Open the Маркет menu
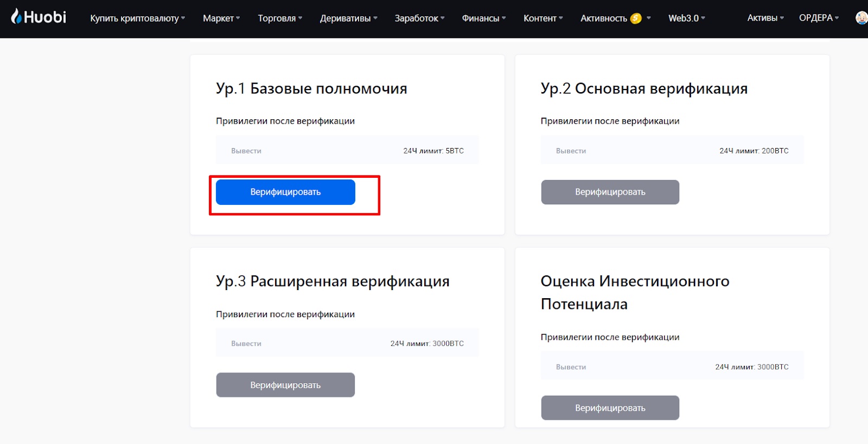 click(221, 18)
